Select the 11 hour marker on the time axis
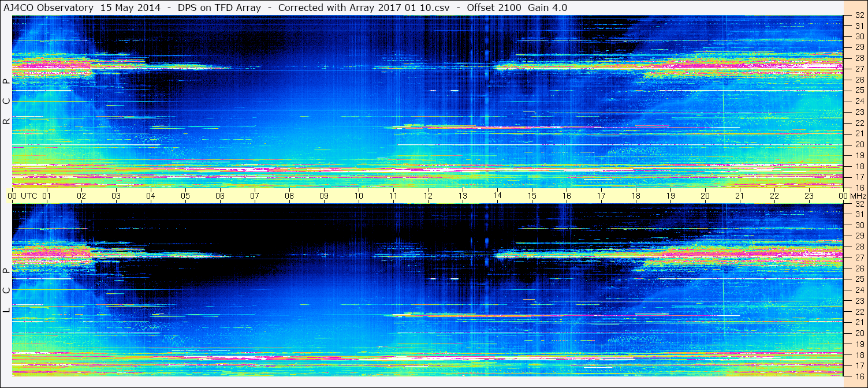This screenshot has width=868, height=388. pos(393,196)
